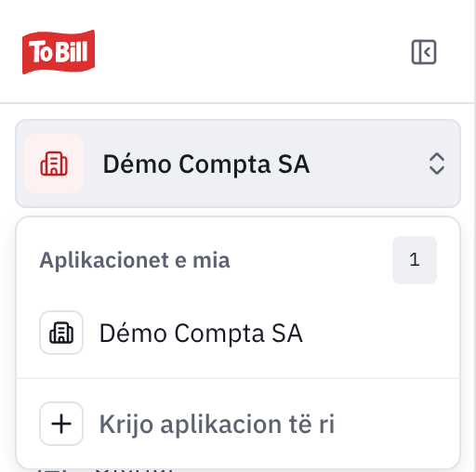Create a new application via the Krijo link text
The height and width of the screenshot is (472, 476).
tap(217, 424)
